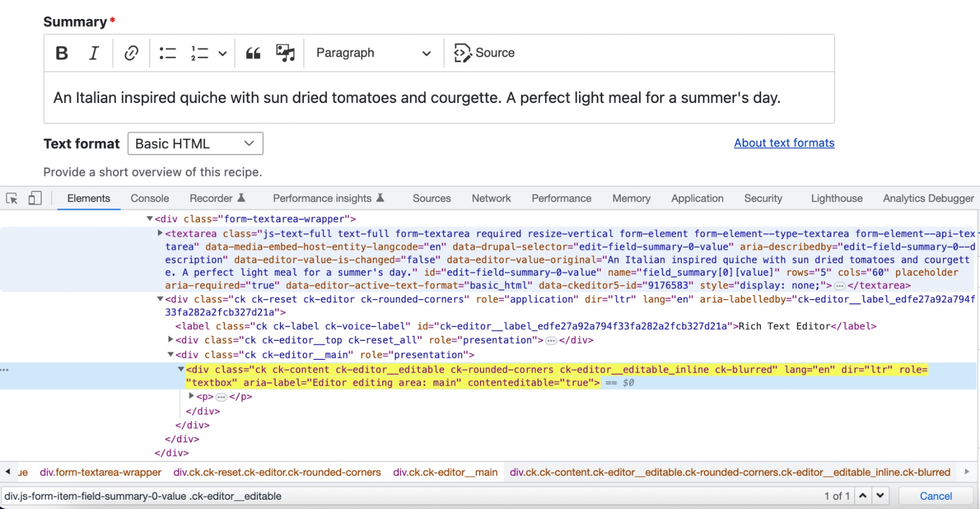
Task: Insert a numbered list
Action: (x=199, y=53)
